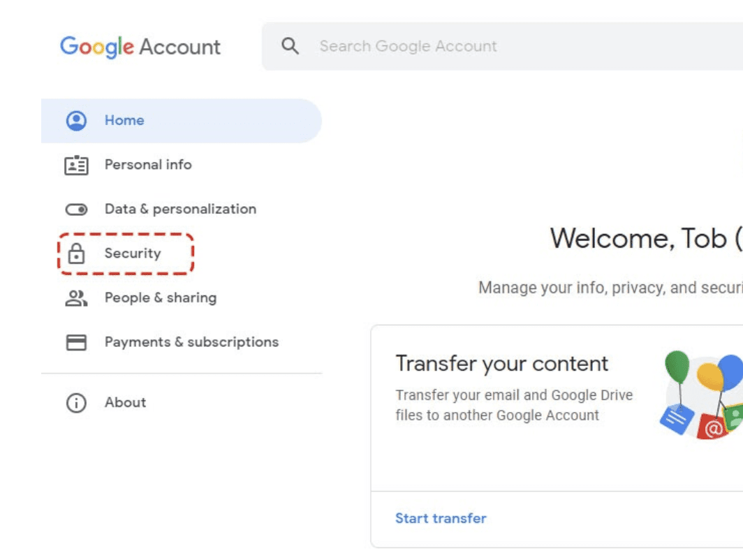The image size is (743, 560).
Task: Click the Personal info ID card icon
Action: (x=76, y=165)
